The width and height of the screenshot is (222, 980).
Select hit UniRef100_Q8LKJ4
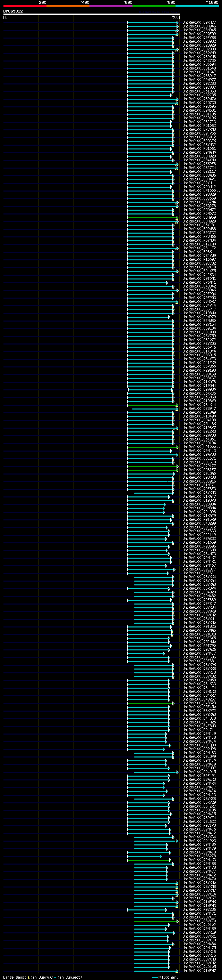point(199,405)
